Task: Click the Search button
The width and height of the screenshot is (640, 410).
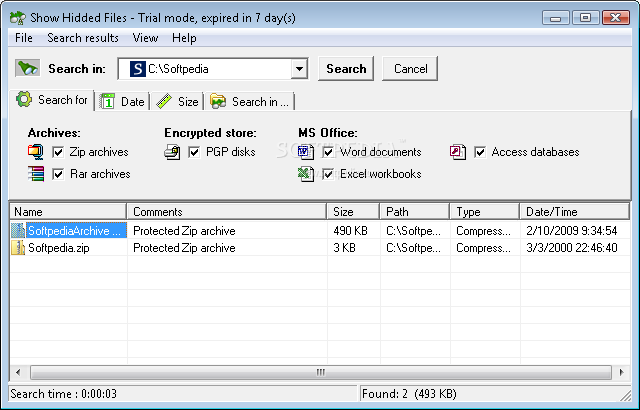Action: coord(346,69)
